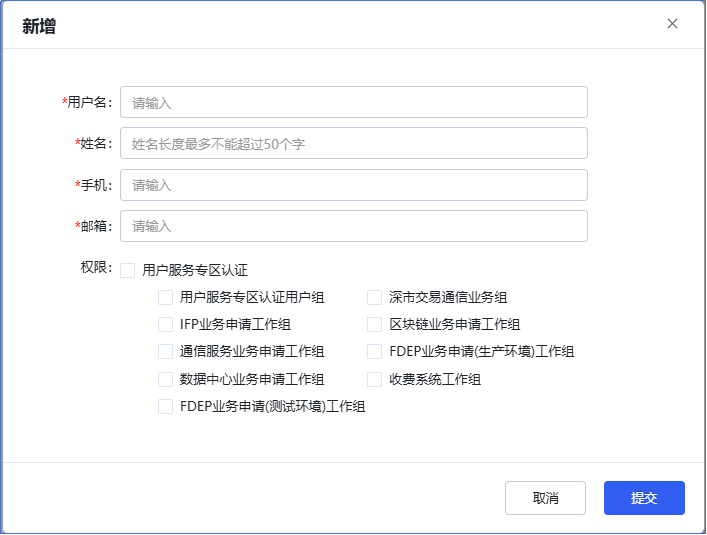
Task: Select the 邮箱 input field
Action: click(x=353, y=226)
